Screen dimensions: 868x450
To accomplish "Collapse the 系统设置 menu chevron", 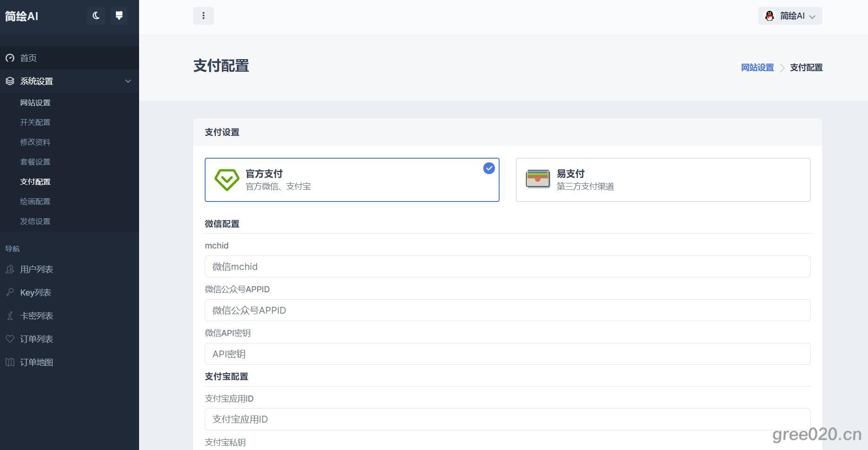I will coord(128,81).
